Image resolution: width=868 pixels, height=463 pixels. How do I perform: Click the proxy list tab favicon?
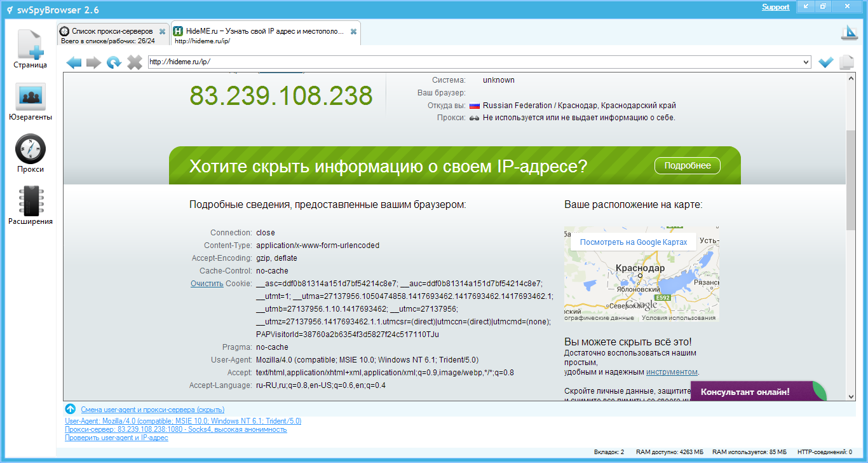pos(65,31)
